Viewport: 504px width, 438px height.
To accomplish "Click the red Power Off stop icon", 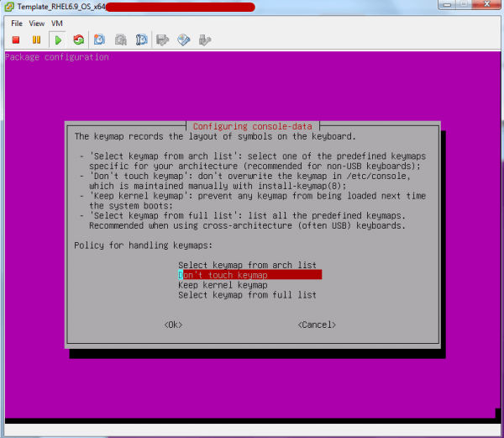I will coord(16,40).
